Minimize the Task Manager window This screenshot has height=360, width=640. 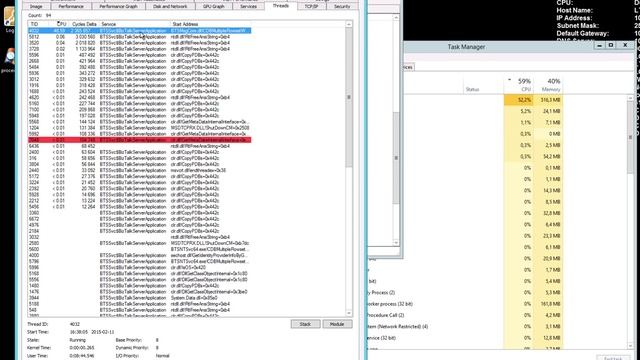tap(599, 45)
